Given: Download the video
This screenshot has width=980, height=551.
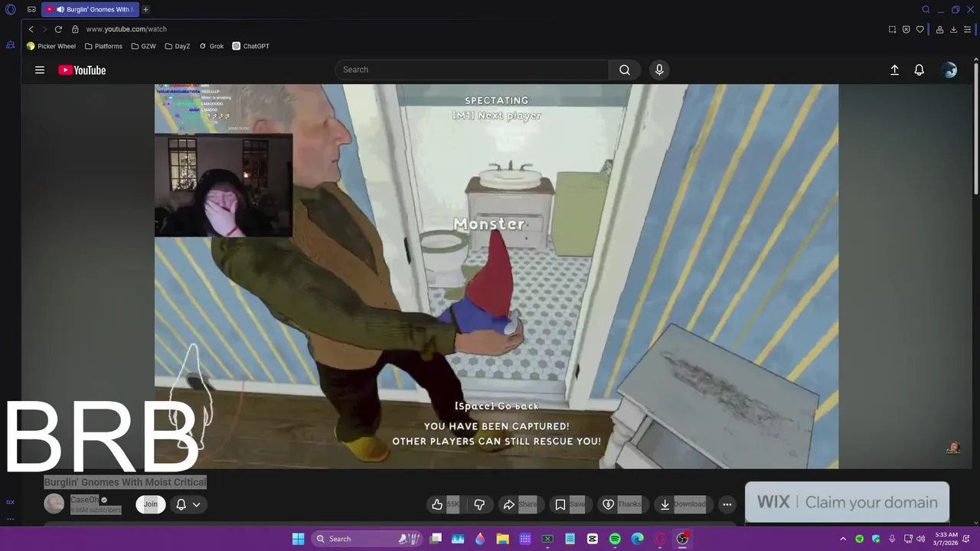Looking at the screenshot, I should point(683,504).
